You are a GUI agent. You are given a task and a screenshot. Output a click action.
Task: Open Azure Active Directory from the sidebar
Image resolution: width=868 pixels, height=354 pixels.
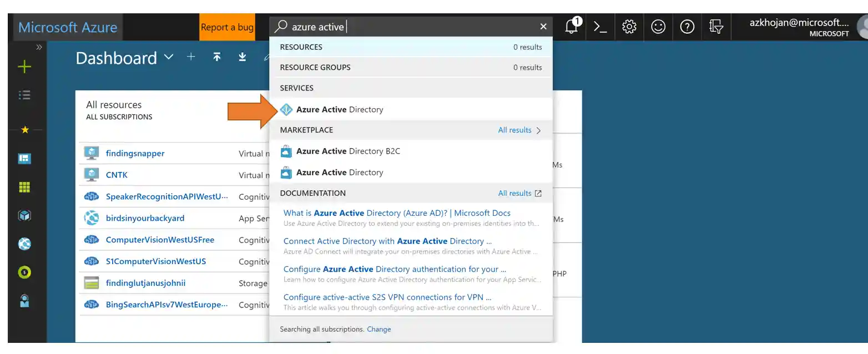click(x=24, y=300)
